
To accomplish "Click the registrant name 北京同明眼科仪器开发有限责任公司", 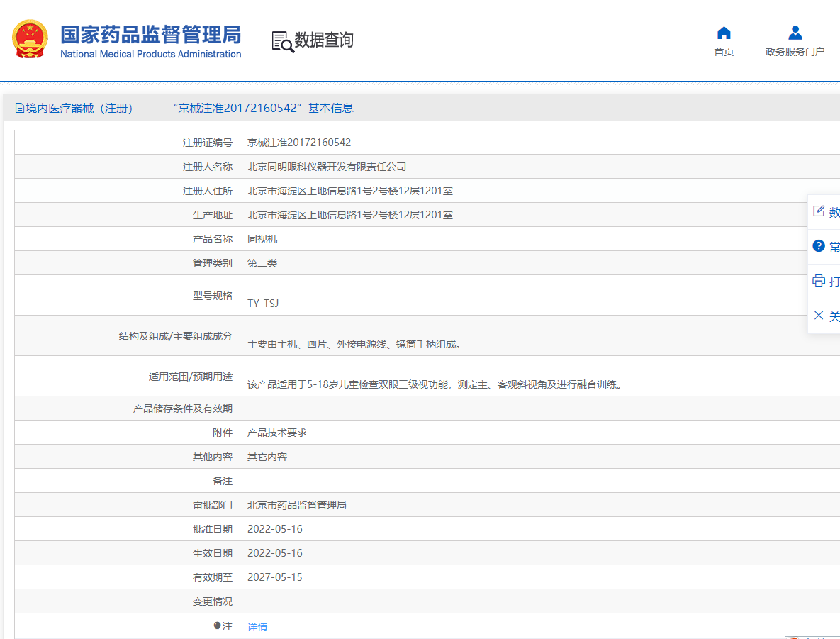I will click(x=327, y=167).
